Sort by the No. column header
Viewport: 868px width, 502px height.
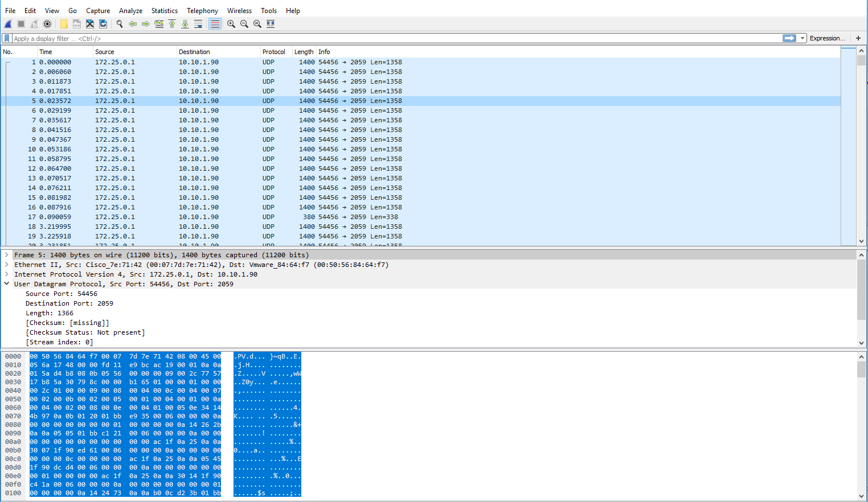pos(19,52)
